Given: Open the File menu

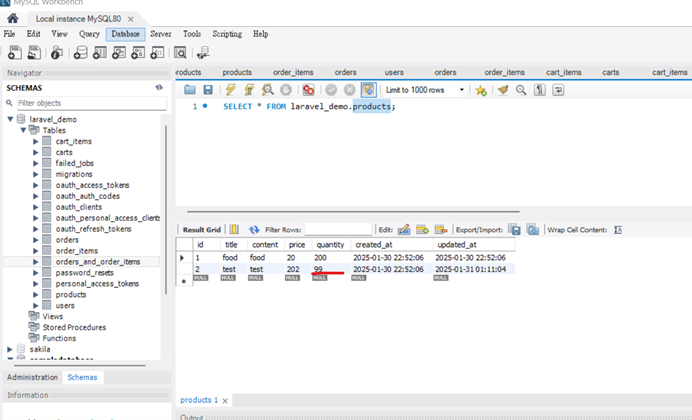Looking at the screenshot, I should 9,34.
